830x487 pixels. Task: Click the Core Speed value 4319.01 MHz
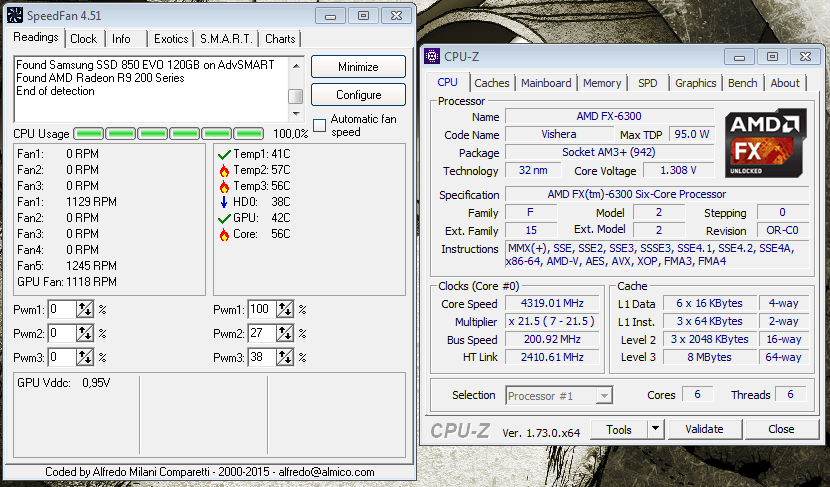[552, 303]
